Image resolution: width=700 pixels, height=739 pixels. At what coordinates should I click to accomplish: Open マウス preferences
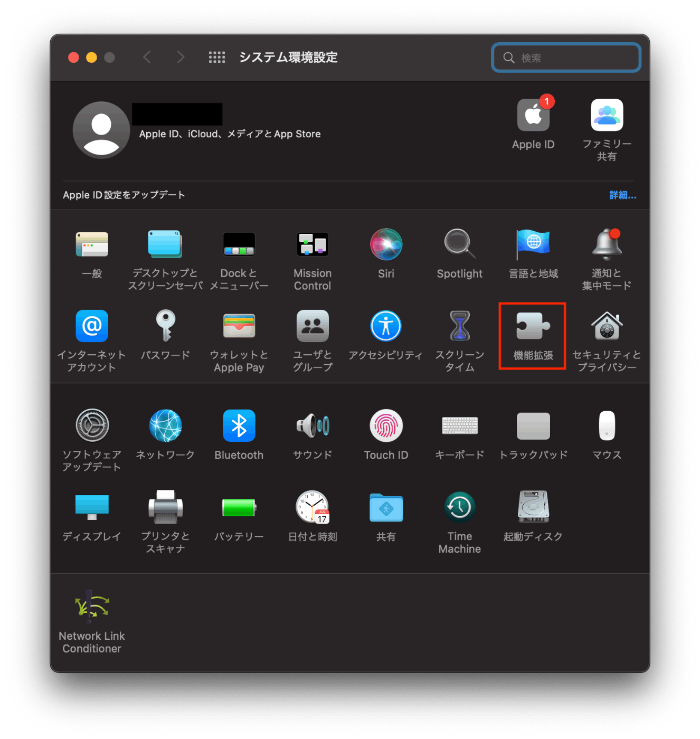(x=607, y=425)
